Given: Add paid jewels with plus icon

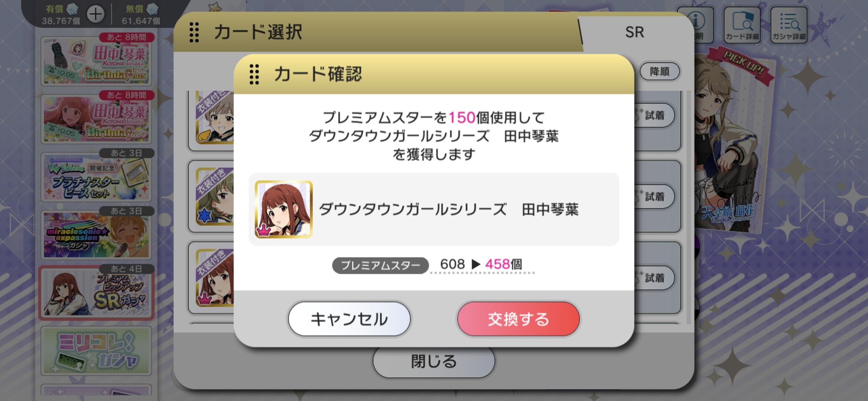Looking at the screenshot, I should tap(96, 15).
